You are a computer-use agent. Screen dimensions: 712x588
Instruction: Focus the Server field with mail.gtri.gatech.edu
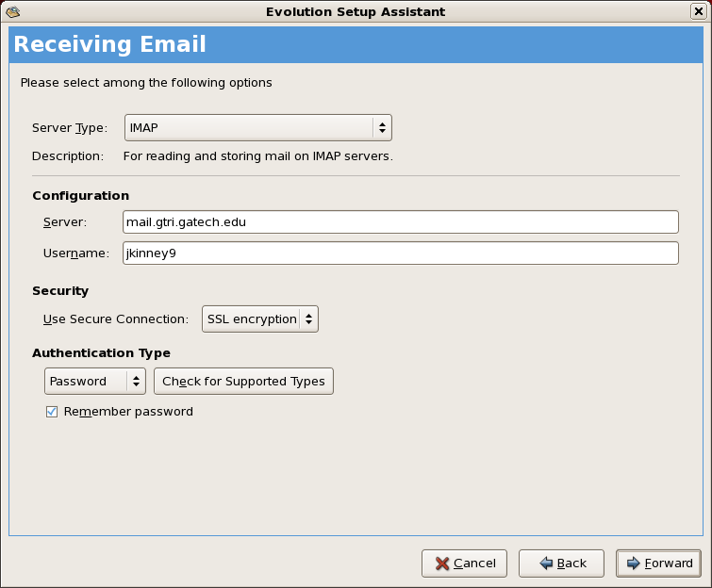401,221
